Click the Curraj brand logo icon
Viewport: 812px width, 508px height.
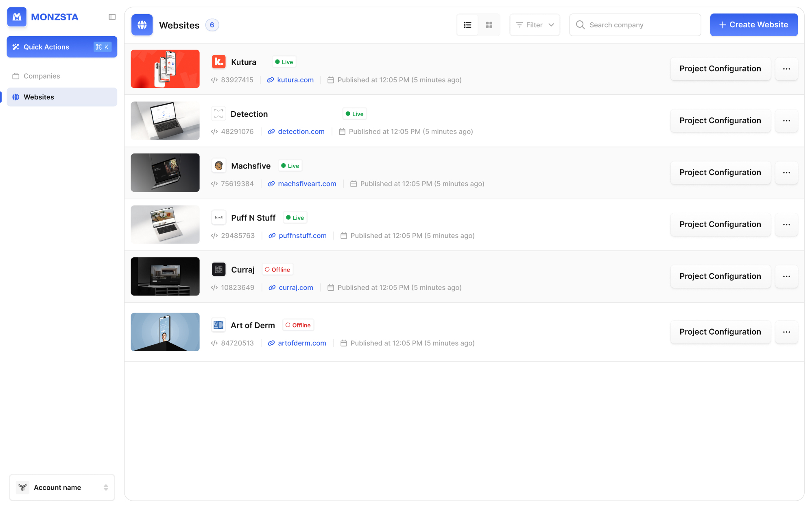click(x=218, y=269)
